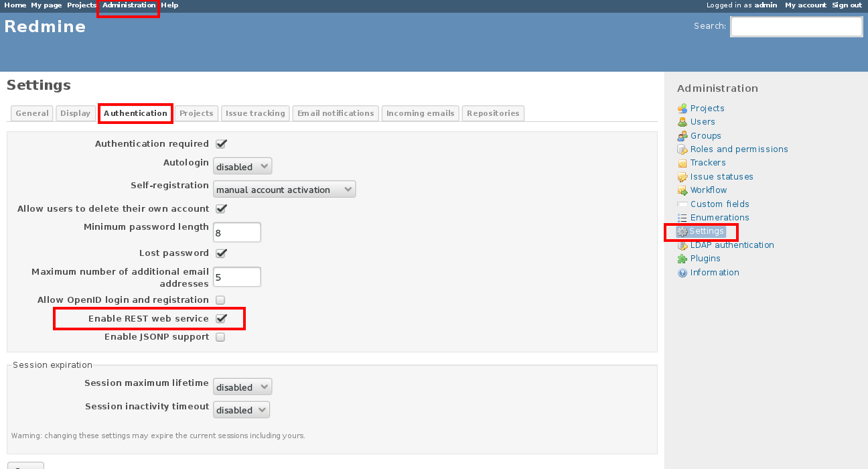The height and width of the screenshot is (469, 868).
Task: Open Help in the top menu
Action: [x=169, y=5]
